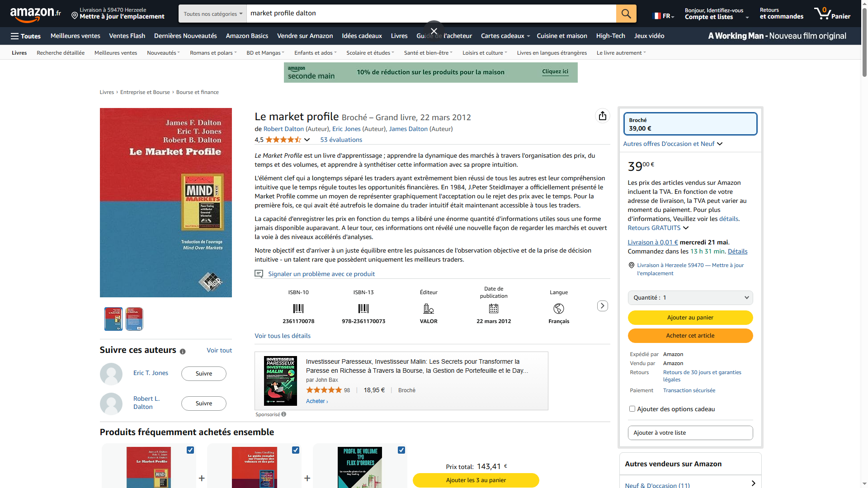Uncheck the Profil de Volume book checkbox
Screen dimensions: 868x488
401,450
